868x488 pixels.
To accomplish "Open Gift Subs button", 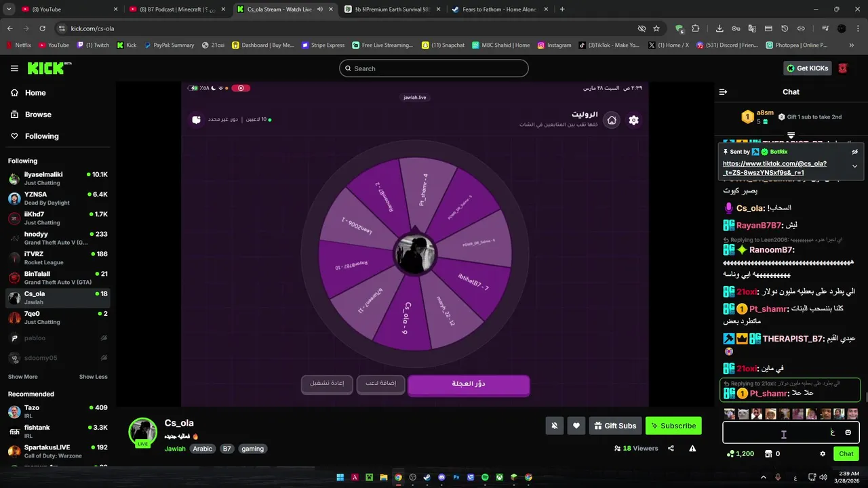I will [615, 426].
